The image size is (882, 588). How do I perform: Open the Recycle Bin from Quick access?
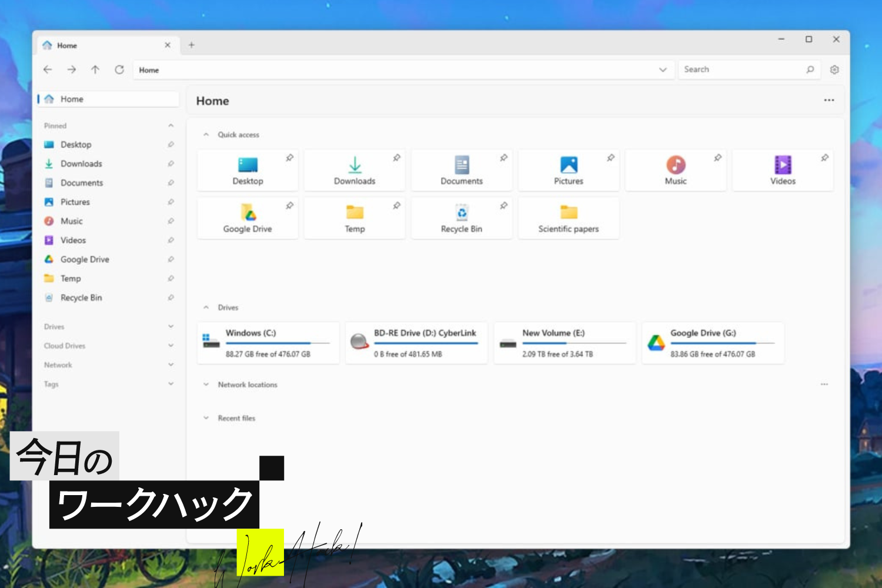click(462, 218)
